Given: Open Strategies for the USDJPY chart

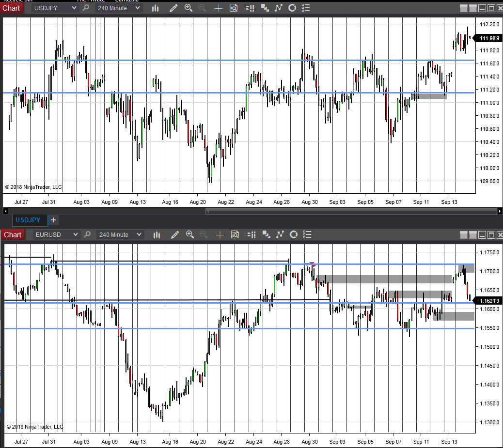Looking at the screenshot, I should [292, 8].
